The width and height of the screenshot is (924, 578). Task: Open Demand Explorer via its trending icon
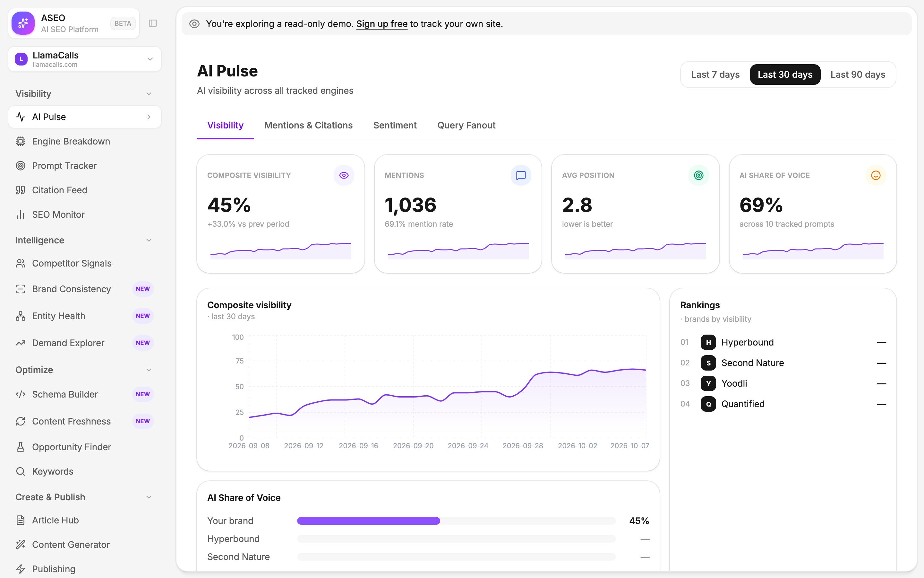21,343
